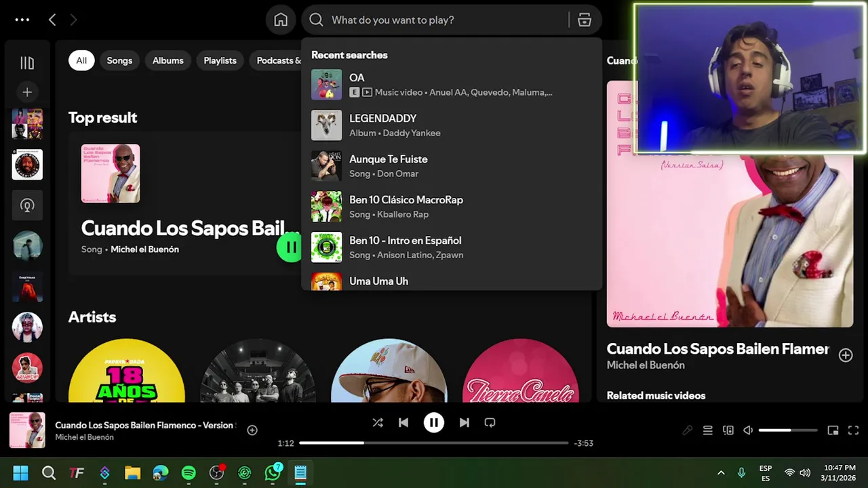Click the search magnifier icon
The image size is (868, 488).
tap(316, 20)
